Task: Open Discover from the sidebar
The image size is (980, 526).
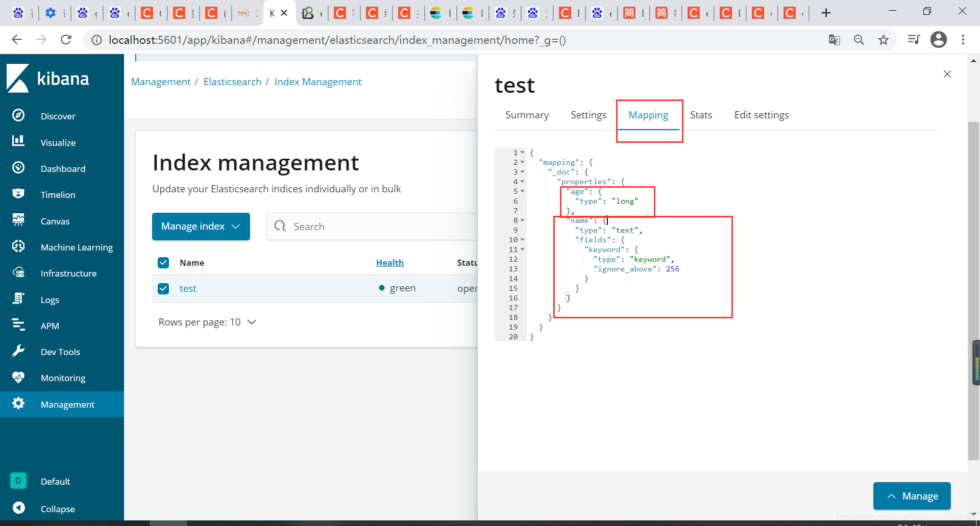Action: [x=58, y=116]
